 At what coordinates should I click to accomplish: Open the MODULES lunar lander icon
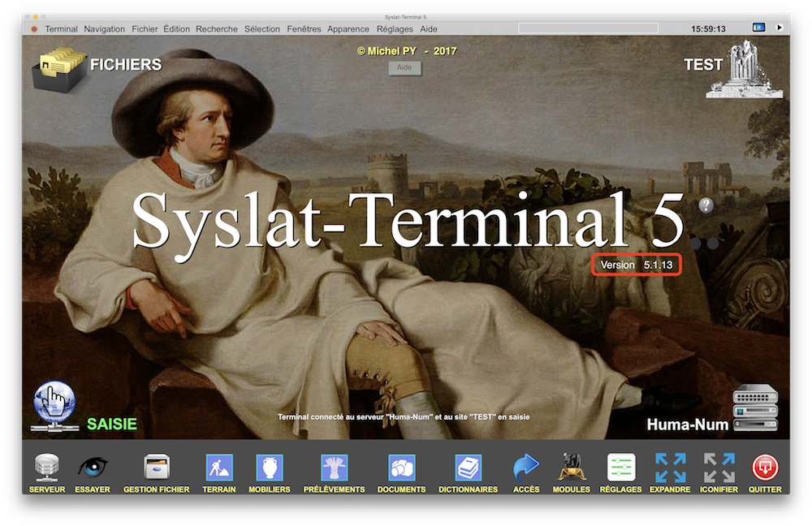tap(571, 467)
